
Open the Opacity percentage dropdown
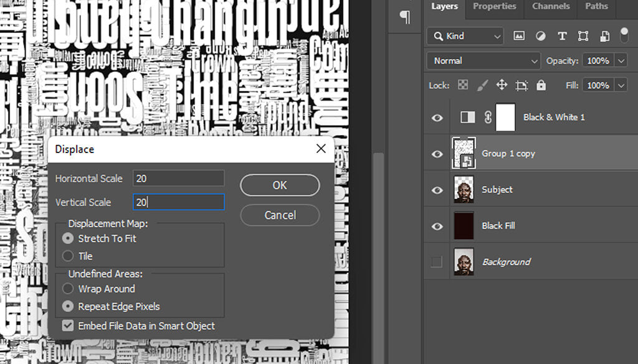pyautogui.click(x=621, y=60)
